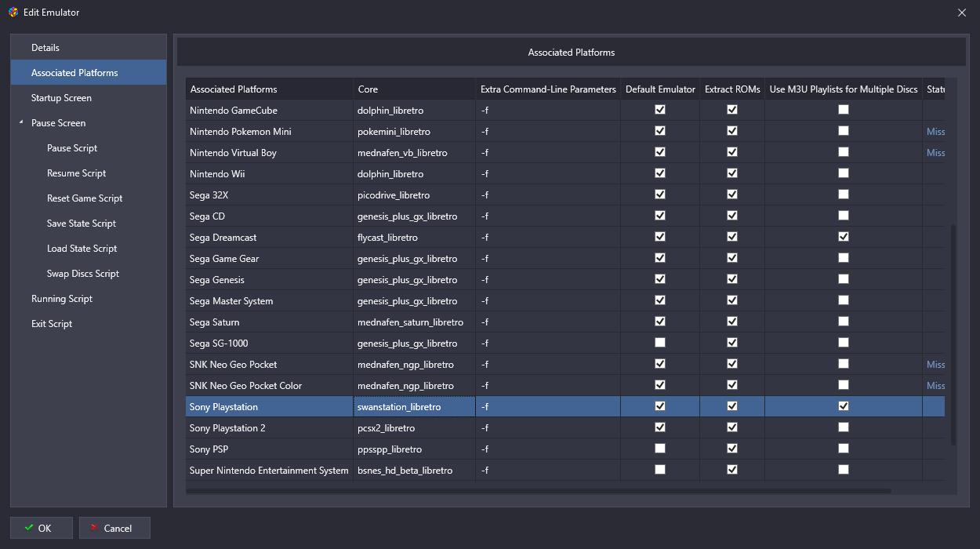The image size is (980, 549).
Task: Uncheck Default Emulator for Nintendo GameCube
Action: tap(660, 110)
